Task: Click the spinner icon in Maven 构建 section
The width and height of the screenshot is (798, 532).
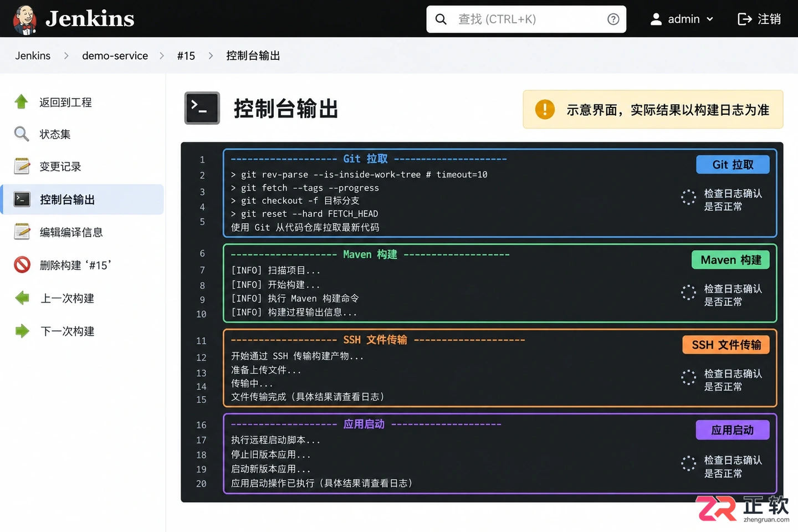Action: [x=688, y=293]
